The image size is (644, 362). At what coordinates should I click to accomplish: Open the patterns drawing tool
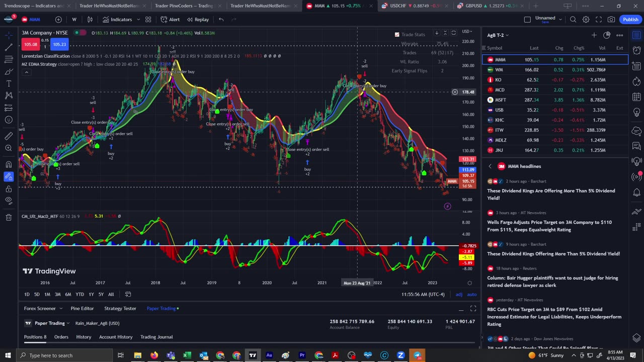pos(9,96)
